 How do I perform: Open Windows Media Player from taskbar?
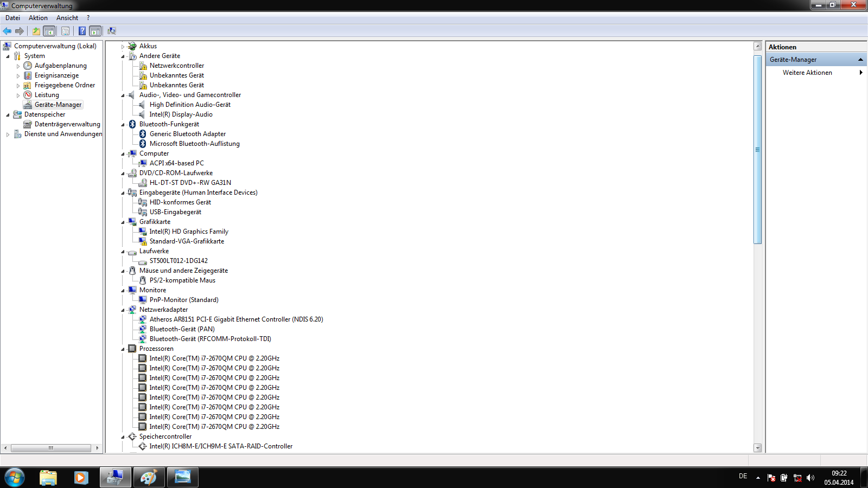[x=81, y=477]
